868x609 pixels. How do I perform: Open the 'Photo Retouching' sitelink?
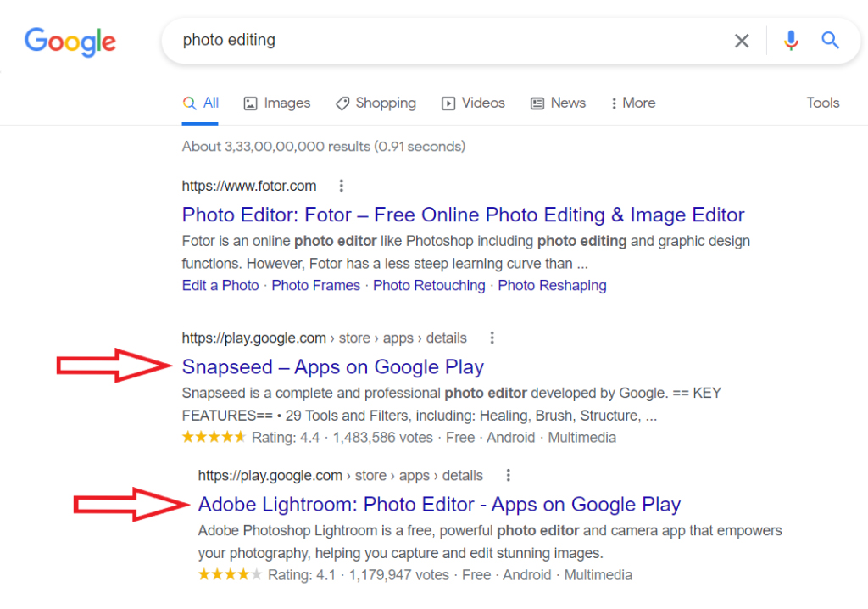click(x=429, y=285)
